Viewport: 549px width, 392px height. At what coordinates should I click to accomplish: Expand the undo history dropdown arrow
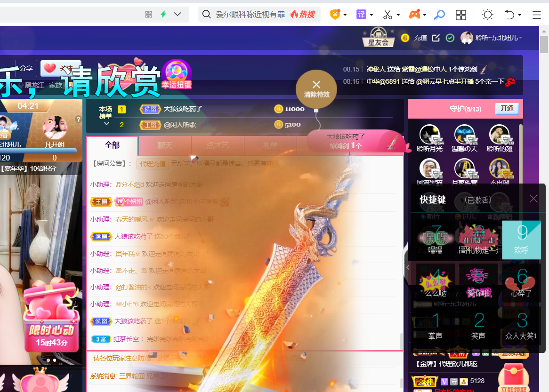point(520,15)
